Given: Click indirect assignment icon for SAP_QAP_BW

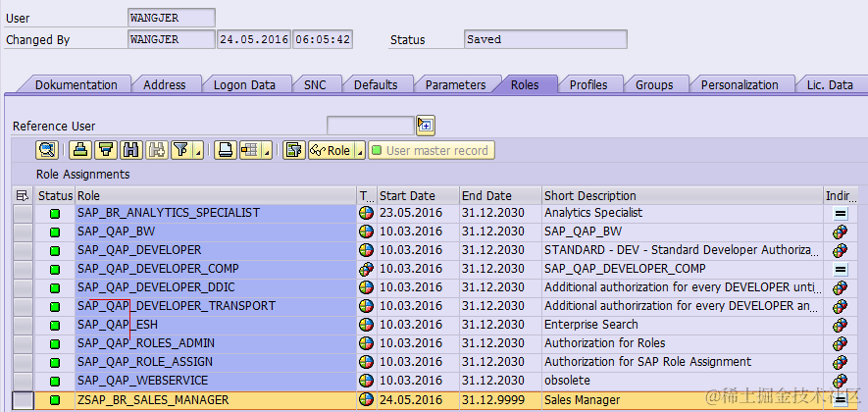Looking at the screenshot, I should tap(841, 232).
